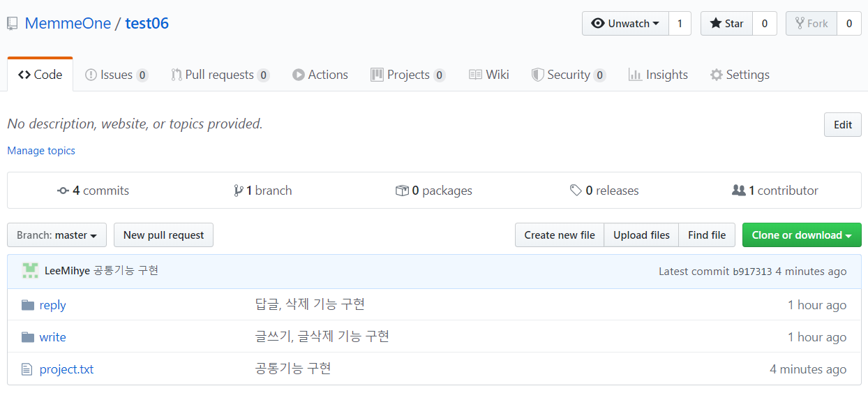Go to the Actions tab
Viewport: 868px width, 393px height.
click(320, 75)
